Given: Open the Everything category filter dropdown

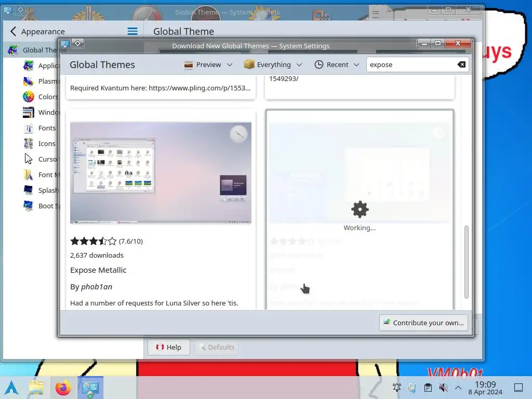Looking at the screenshot, I should [x=273, y=64].
